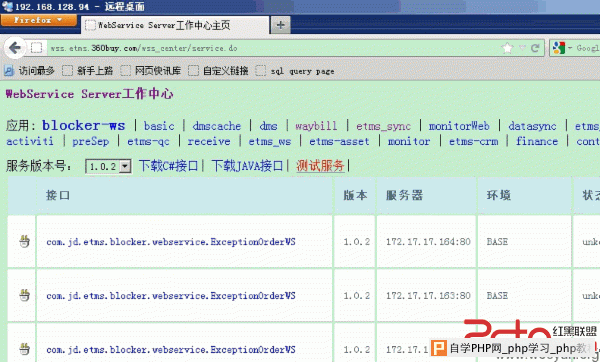600x362 pixels.
Task: Select the etms-asset application link
Action: [x=339, y=141]
